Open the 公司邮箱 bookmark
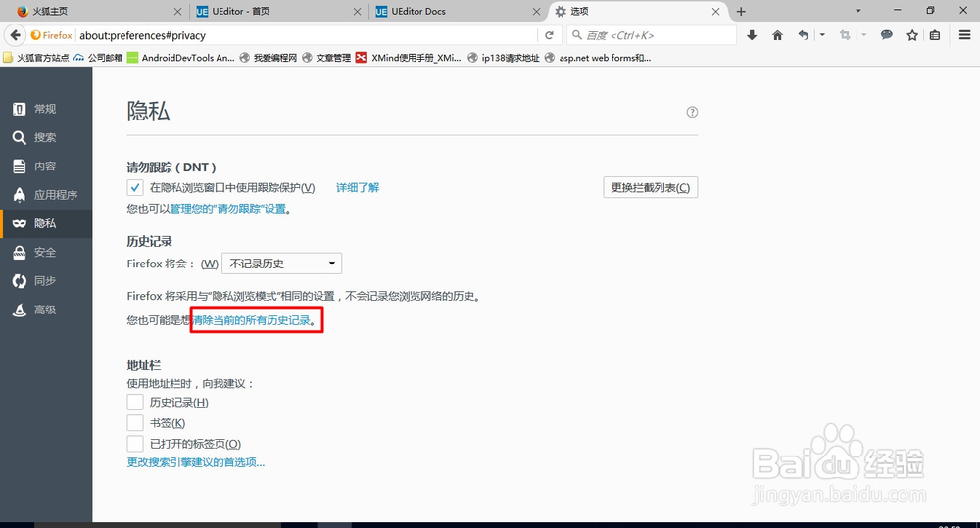The width and height of the screenshot is (980, 528). click(98, 58)
